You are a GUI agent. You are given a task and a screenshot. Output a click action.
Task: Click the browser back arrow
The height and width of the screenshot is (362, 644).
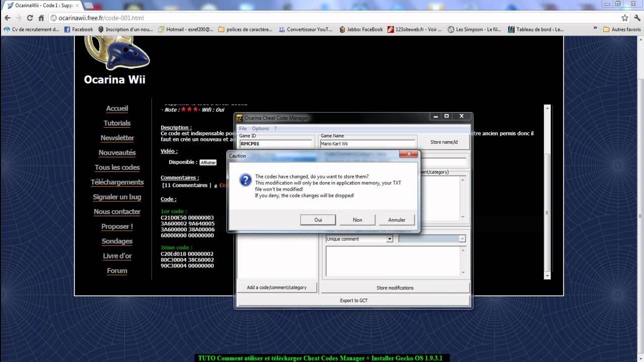tap(7, 18)
